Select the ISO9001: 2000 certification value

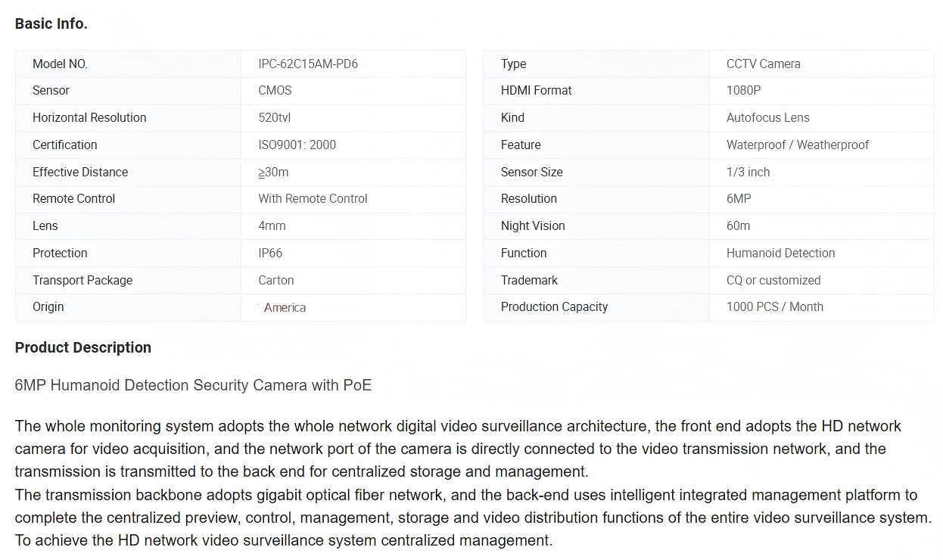pyautogui.click(x=297, y=145)
